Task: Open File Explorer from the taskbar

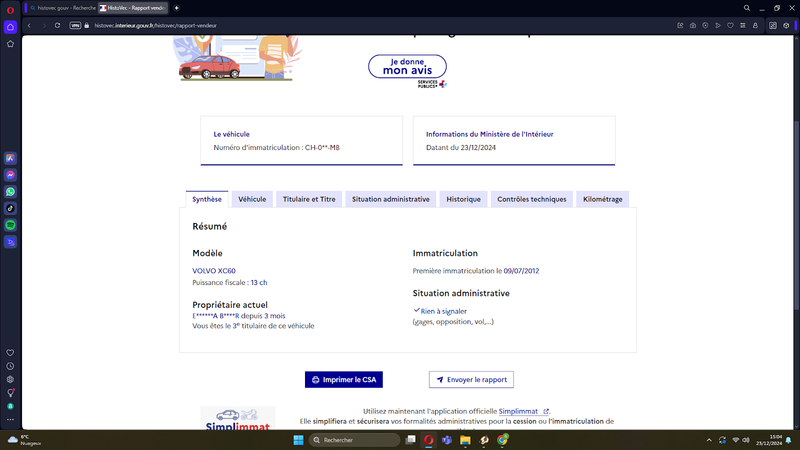Action: pos(465,440)
